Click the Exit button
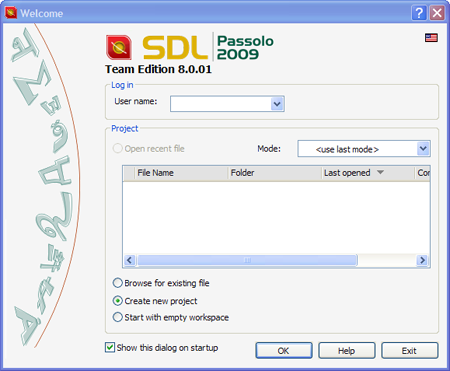The image size is (450, 371). point(409,351)
